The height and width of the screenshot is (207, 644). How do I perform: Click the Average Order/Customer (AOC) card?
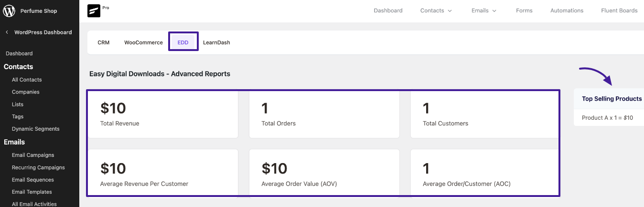[x=484, y=173]
